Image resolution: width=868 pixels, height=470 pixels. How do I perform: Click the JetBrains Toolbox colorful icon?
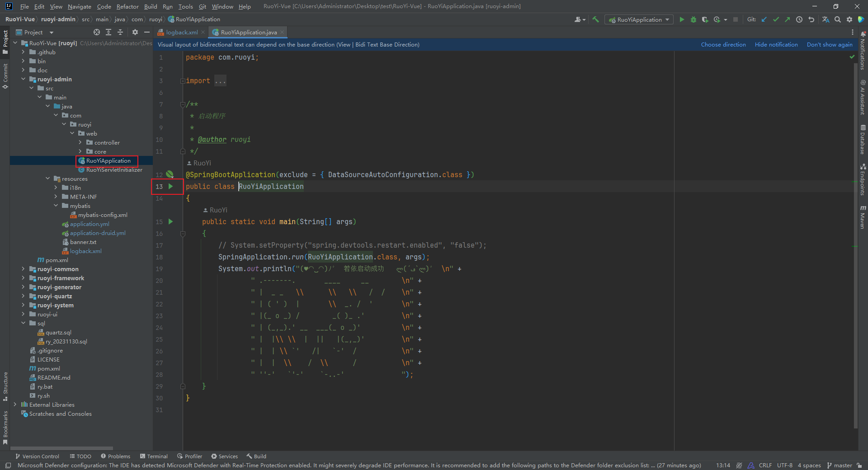[x=861, y=19]
